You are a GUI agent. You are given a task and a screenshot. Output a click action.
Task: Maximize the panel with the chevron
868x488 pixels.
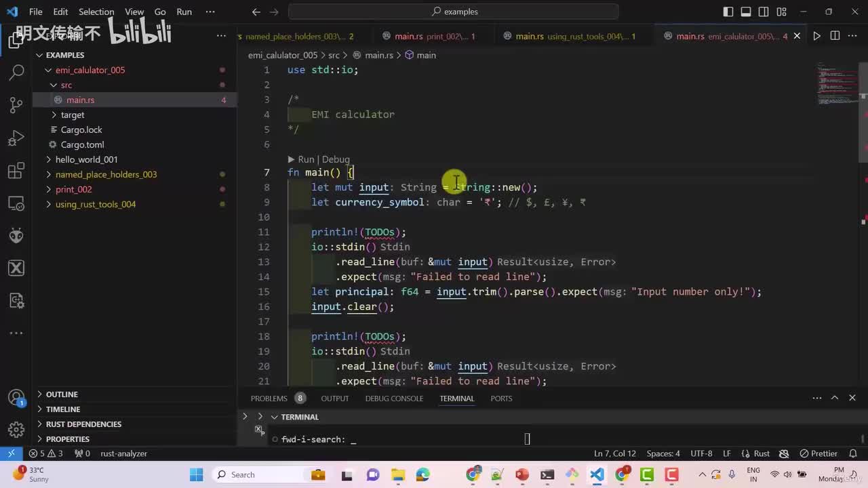[x=835, y=398]
